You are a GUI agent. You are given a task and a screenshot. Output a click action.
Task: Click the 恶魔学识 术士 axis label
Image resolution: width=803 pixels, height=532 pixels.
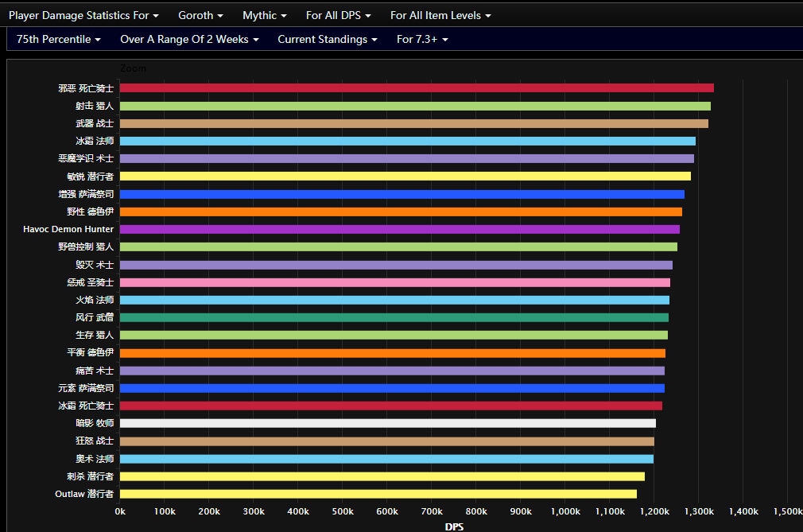(x=86, y=159)
